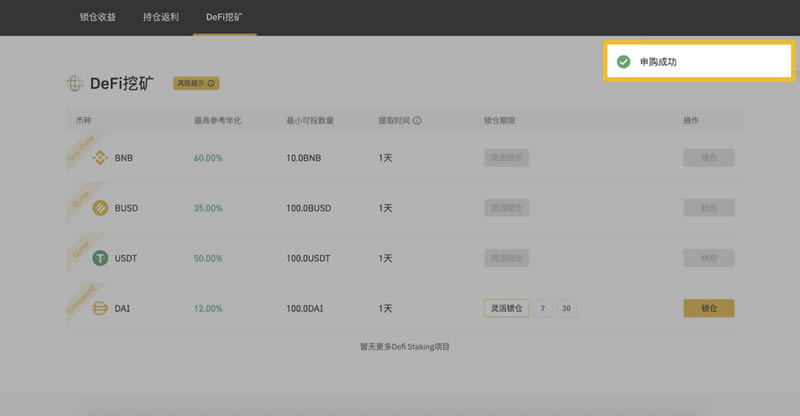Viewport: 800px width, 416px height.
Task: Select 灵活锁仓 option in the BUSD row
Action: click(x=506, y=208)
